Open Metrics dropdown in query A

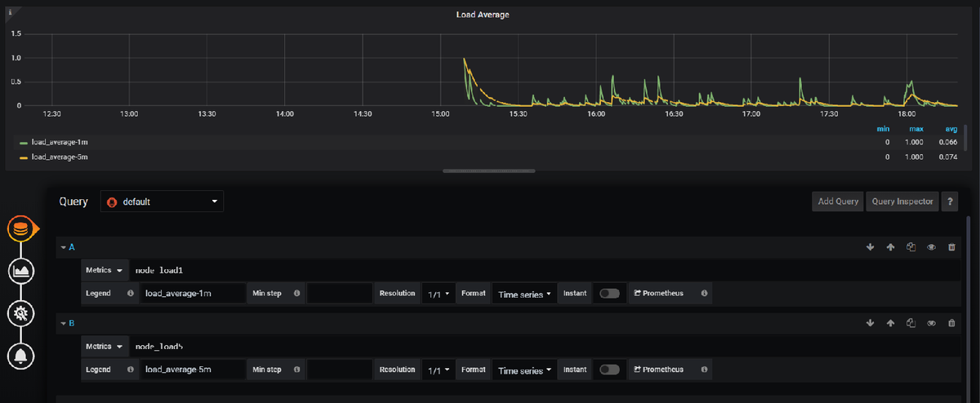click(105, 270)
